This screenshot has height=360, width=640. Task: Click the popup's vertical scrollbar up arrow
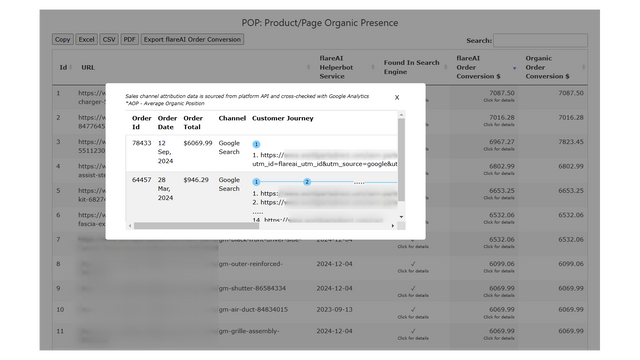401,115
